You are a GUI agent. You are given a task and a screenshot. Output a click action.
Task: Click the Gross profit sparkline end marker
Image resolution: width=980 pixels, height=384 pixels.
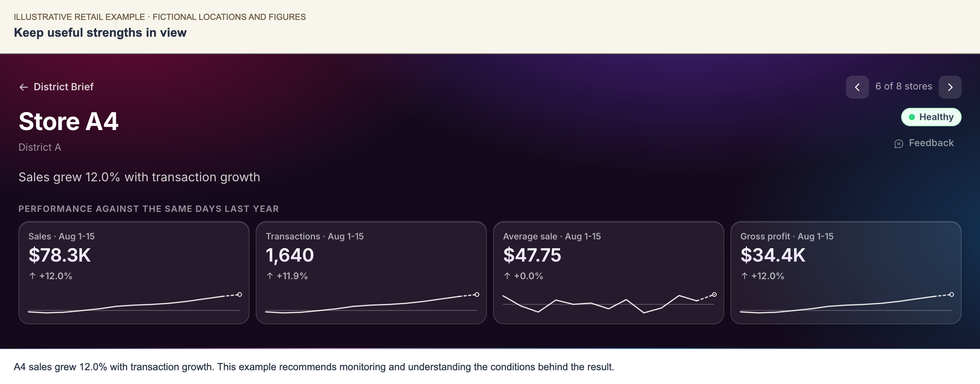[952, 295]
